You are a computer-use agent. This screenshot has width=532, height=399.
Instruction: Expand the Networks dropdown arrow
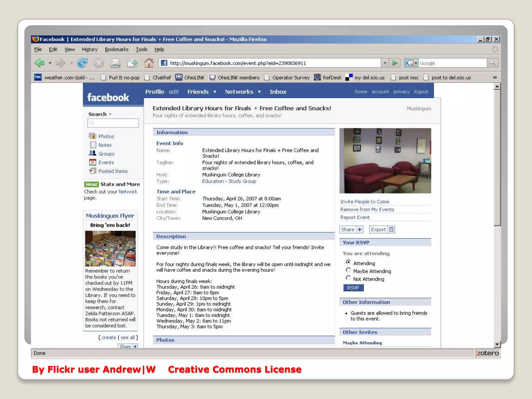[259, 92]
